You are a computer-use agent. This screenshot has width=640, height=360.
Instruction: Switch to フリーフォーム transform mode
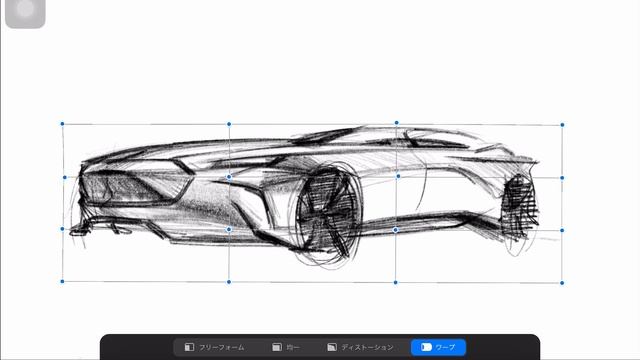(214, 347)
